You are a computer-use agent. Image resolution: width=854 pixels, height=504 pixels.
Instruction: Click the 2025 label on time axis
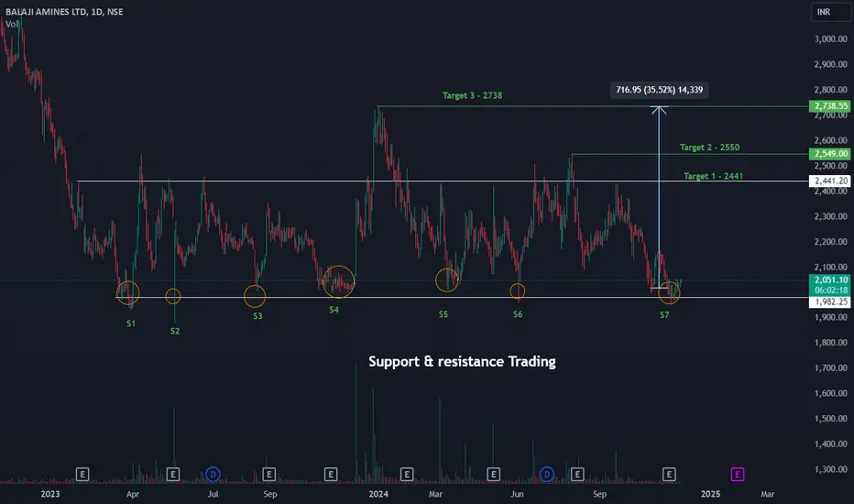[710, 494]
